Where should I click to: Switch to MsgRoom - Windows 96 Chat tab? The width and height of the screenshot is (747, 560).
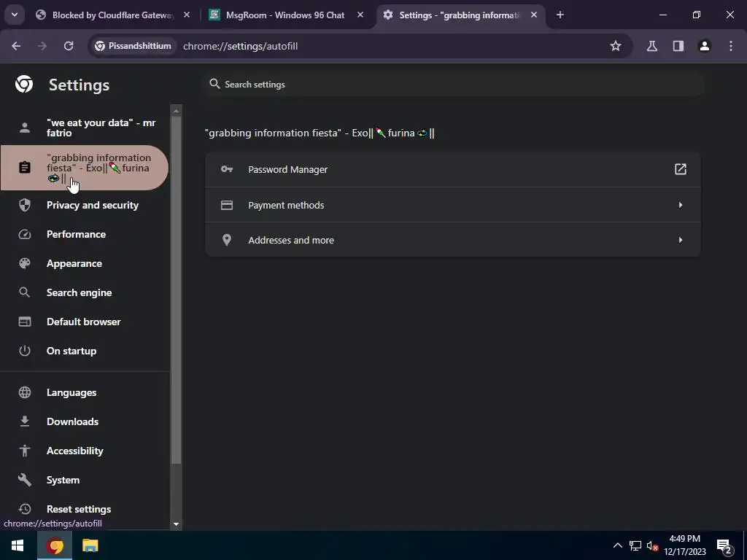pyautogui.click(x=285, y=15)
